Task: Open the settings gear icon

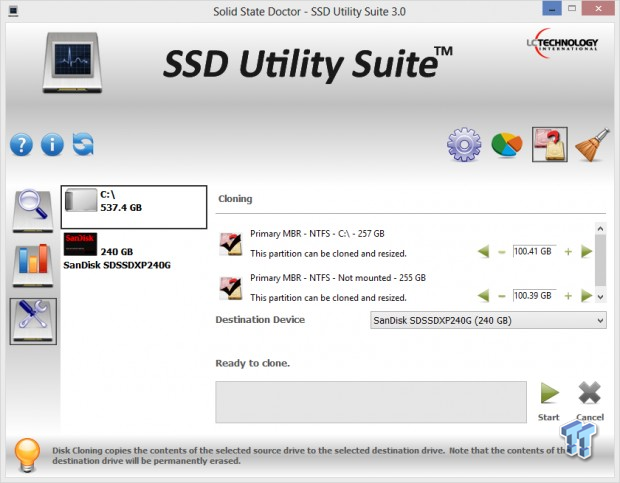Action: click(464, 144)
